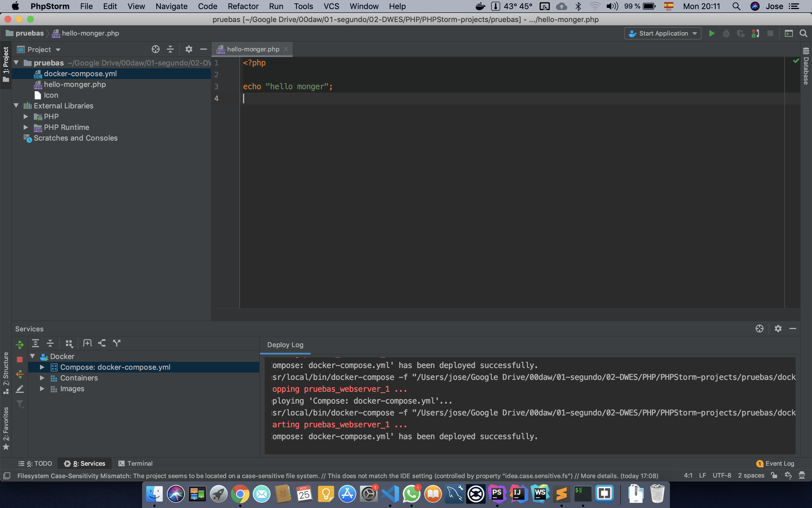Screen dimensions: 812x508
Task: Click the 2 spaces indent setting
Action: [x=751, y=476]
